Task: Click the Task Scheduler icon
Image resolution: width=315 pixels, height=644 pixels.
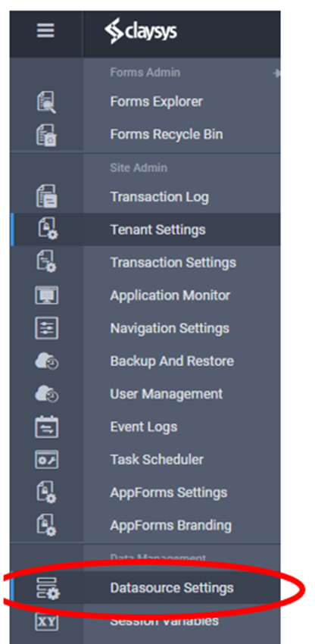Action: (x=46, y=460)
